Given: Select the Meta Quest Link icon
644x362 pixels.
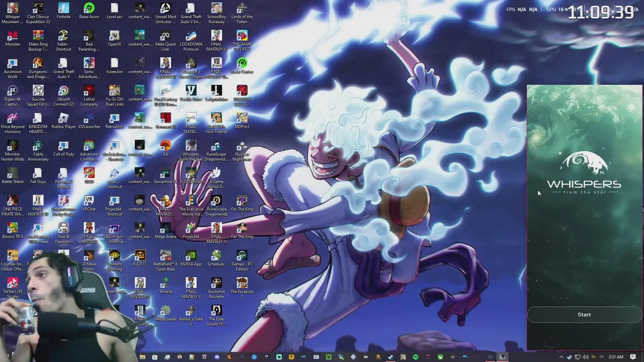Looking at the screenshot, I should coord(166,41).
